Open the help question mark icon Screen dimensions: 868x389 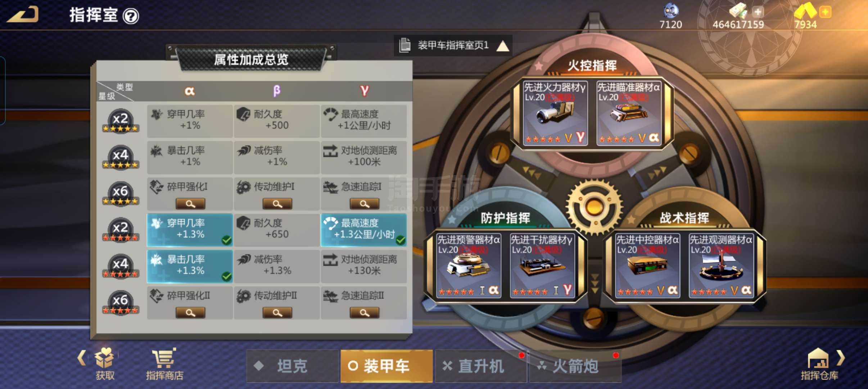[x=131, y=16]
